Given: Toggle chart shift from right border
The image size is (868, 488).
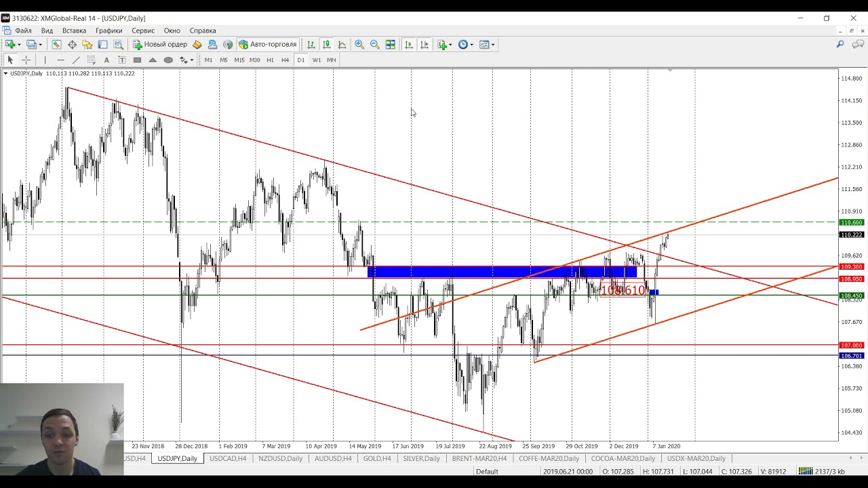Looking at the screenshot, I should (x=425, y=44).
